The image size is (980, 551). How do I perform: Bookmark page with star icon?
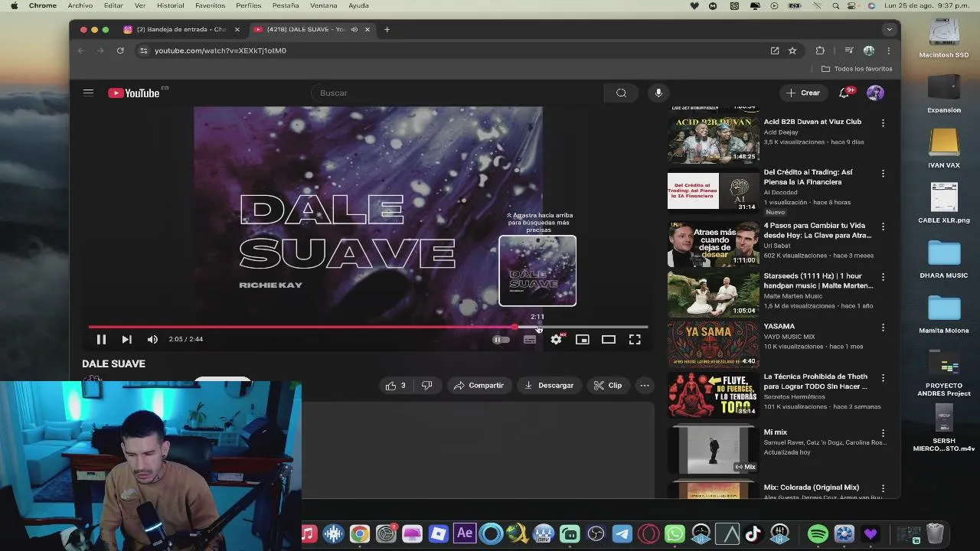(792, 51)
